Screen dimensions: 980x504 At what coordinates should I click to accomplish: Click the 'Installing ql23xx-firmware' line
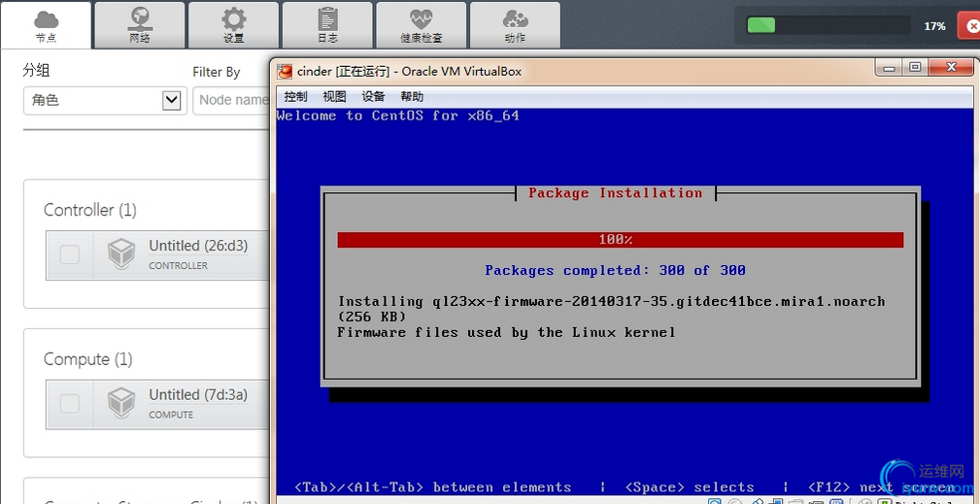pyautogui.click(x=611, y=302)
